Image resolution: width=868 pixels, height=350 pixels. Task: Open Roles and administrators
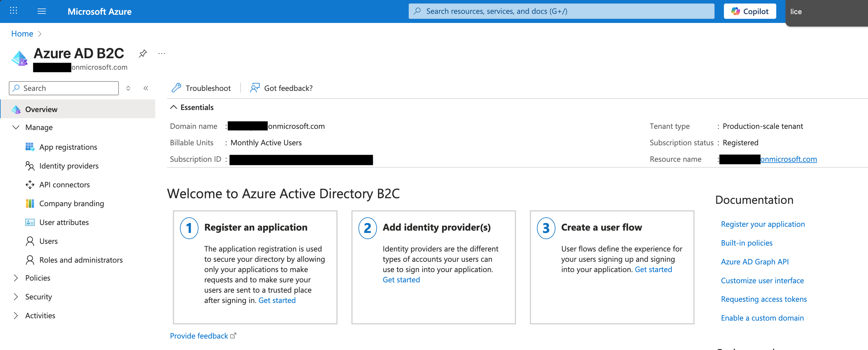click(81, 260)
